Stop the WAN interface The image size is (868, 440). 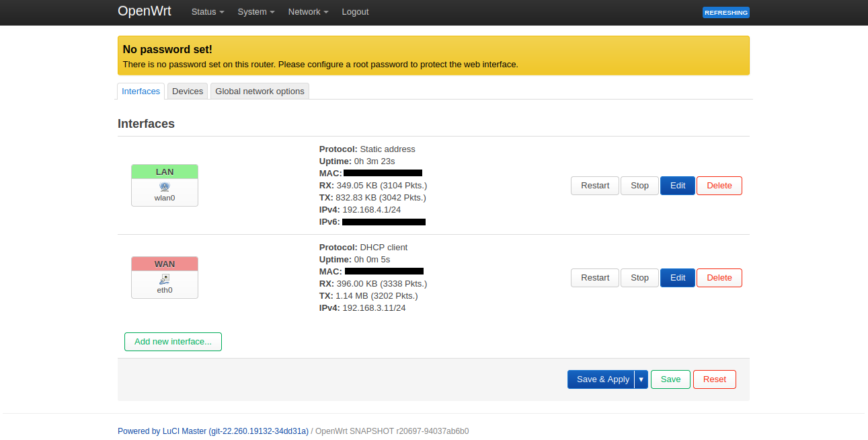click(639, 278)
